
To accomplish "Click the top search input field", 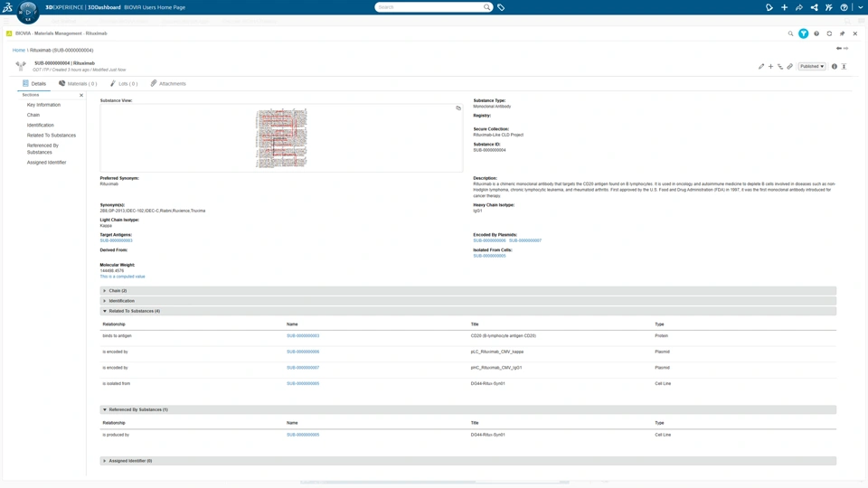I will click(429, 7).
